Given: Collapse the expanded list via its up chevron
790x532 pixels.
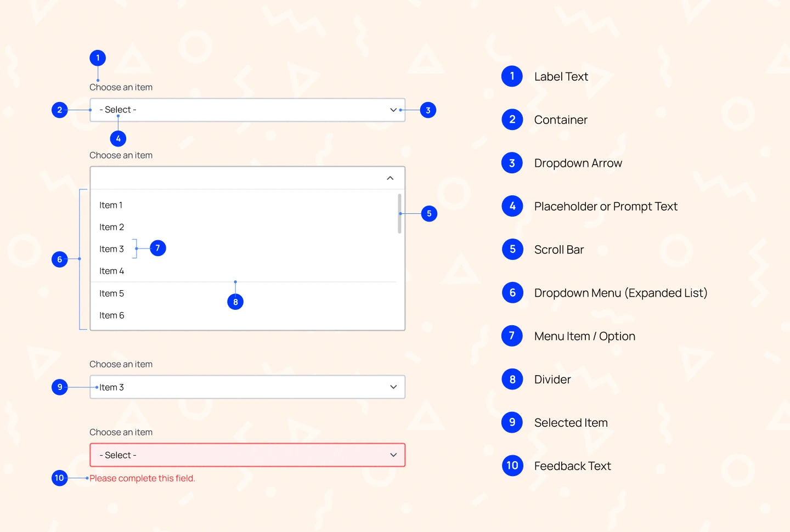Looking at the screenshot, I should click(390, 178).
